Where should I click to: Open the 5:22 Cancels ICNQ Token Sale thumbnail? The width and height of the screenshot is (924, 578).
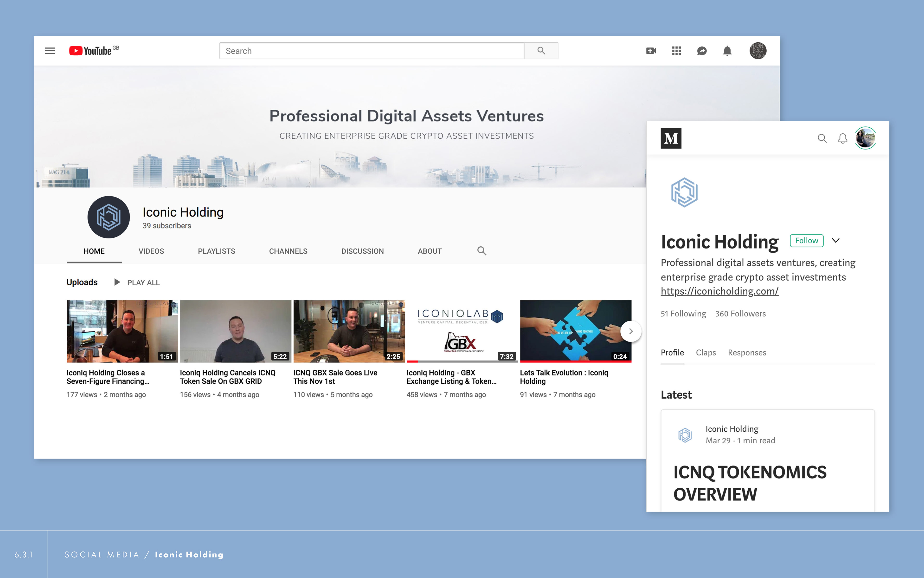pyautogui.click(x=236, y=331)
